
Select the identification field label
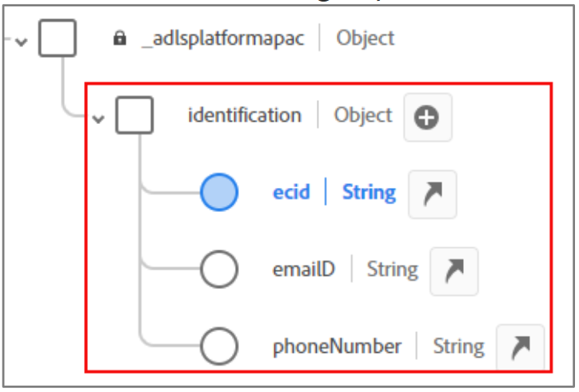245,115
